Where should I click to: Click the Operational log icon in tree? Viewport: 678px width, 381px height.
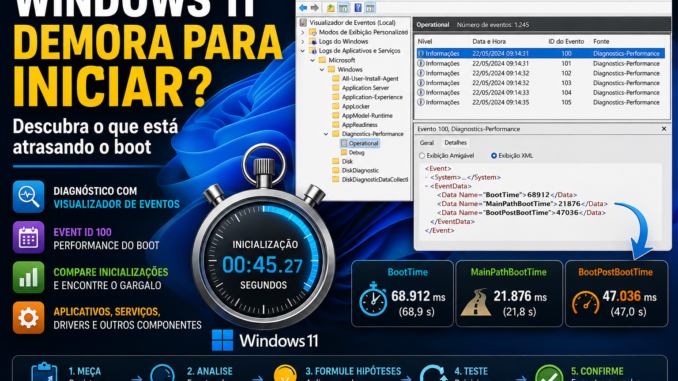[x=344, y=143]
